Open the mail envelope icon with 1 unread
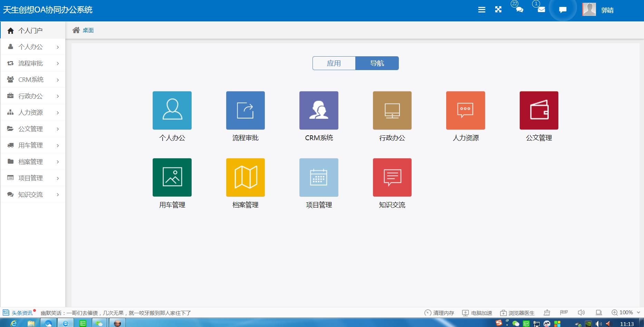The image size is (644, 327). 540,10
